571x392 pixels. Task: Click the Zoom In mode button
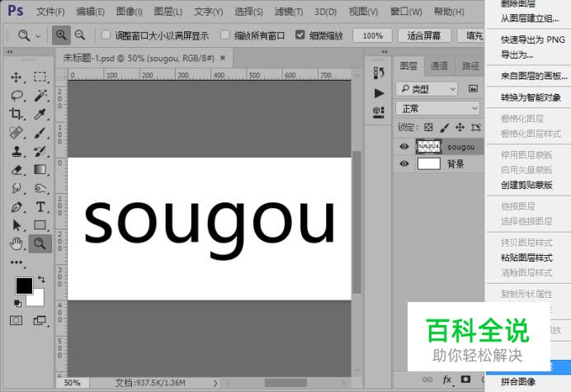click(61, 35)
